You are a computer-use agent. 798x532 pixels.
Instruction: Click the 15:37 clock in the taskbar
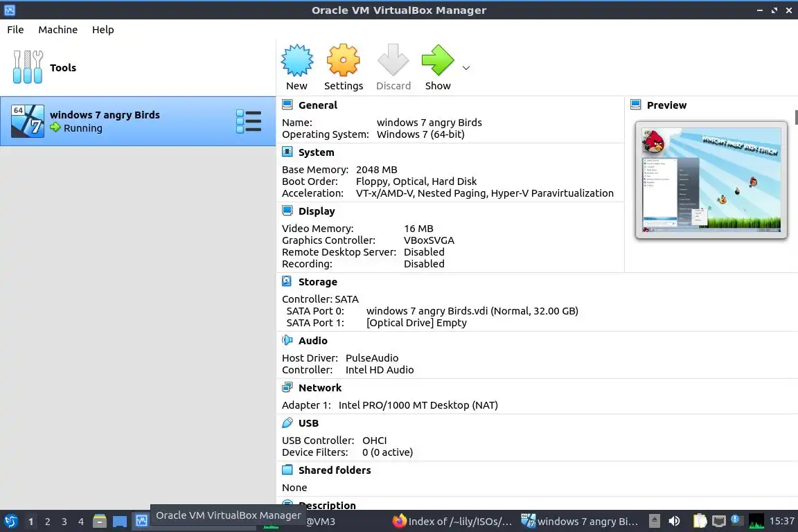(781, 521)
